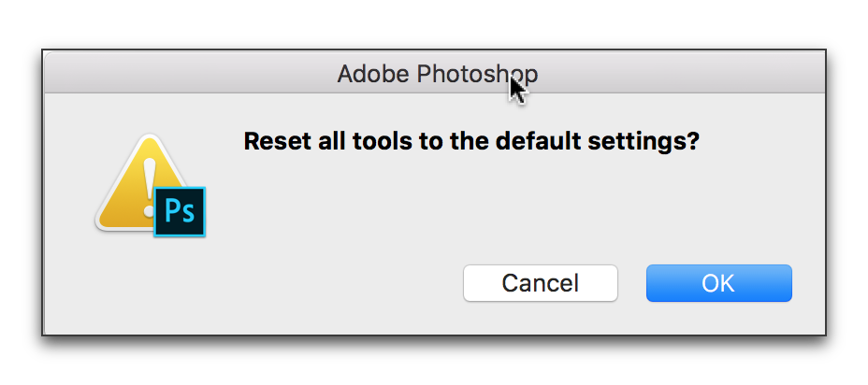Viewport: 868px width, 385px height.
Task: Confirm the tool reset with OK
Action: (719, 283)
